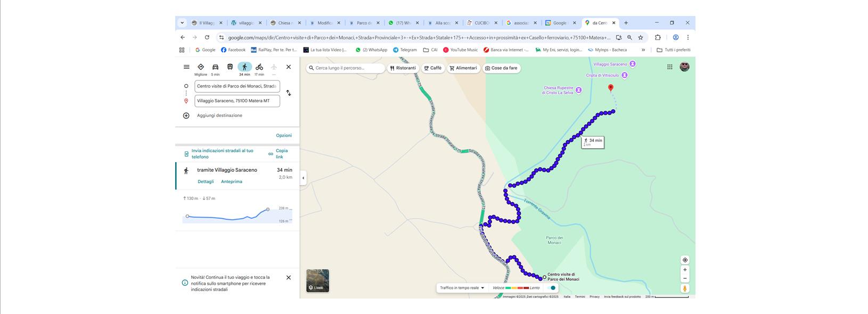Click the Livelli satellite thumbnail
The width and height of the screenshot is (868, 314).
[x=317, y=280]
